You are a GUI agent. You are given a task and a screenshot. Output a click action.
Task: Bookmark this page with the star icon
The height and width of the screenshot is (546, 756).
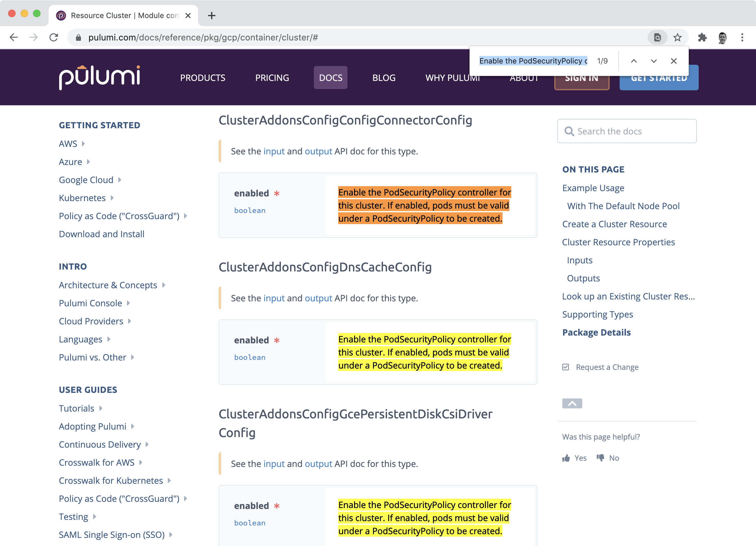677,37
